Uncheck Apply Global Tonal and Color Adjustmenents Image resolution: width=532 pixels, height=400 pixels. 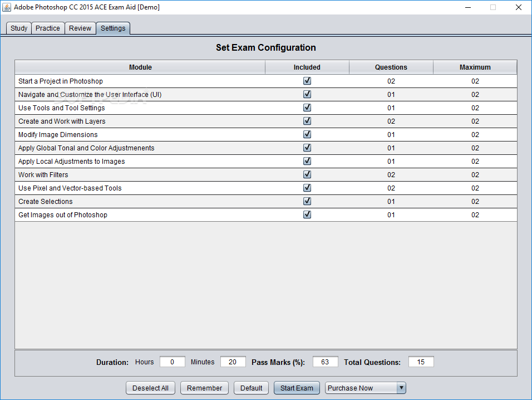(307, 148)
